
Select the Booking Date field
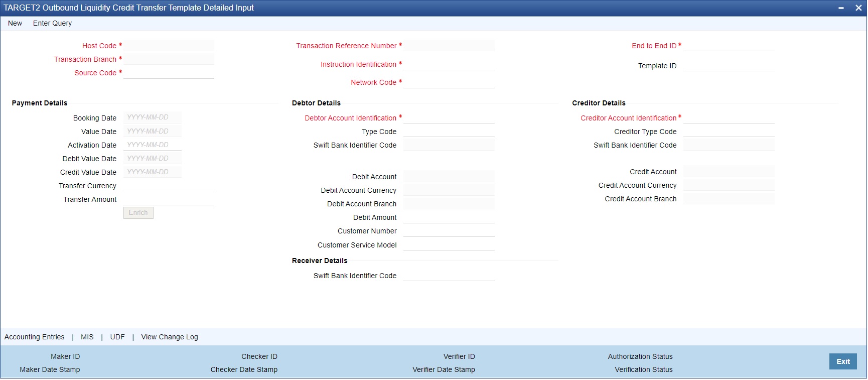coord(153,117)
